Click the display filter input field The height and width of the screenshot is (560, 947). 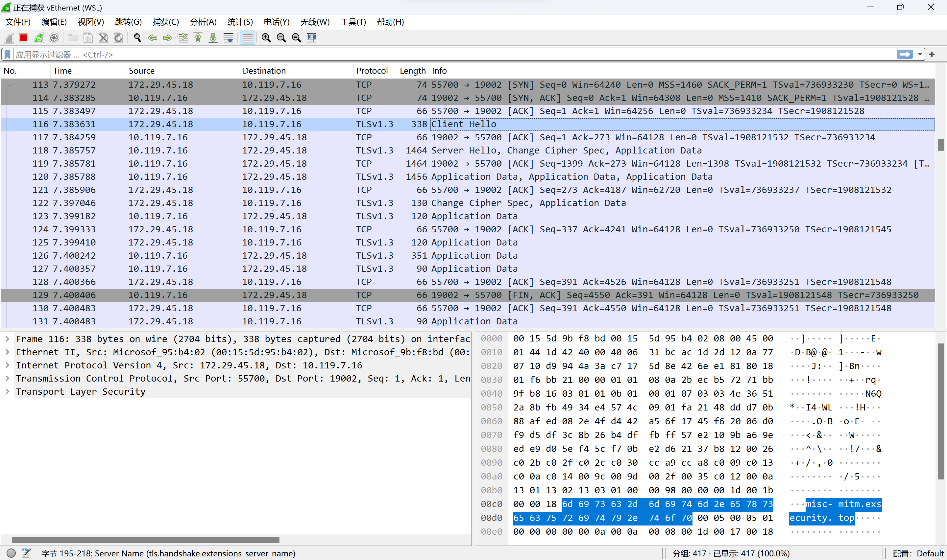click(x=454, y=54)
